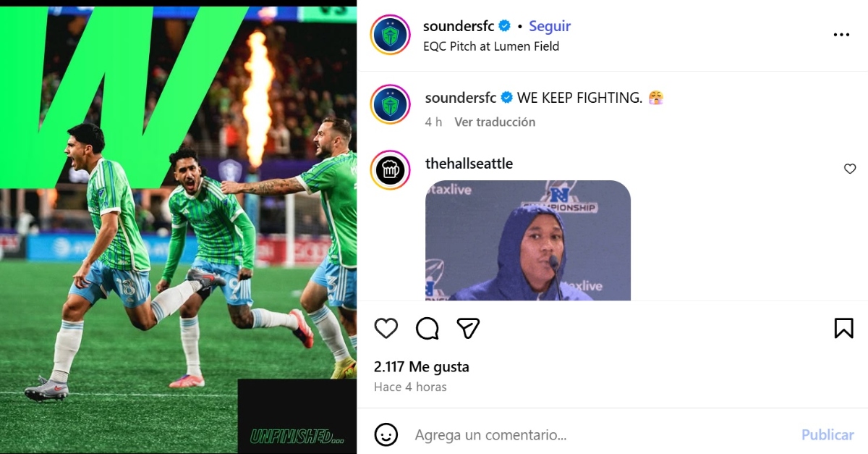
Task: Open the three-dot more options menu
Action: [x=841, y=35]
